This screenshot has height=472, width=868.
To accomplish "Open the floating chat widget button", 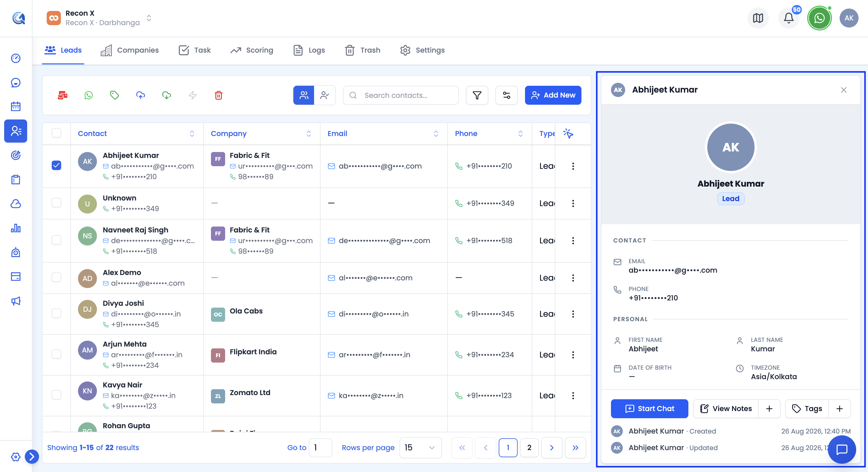I will [842, 450].
